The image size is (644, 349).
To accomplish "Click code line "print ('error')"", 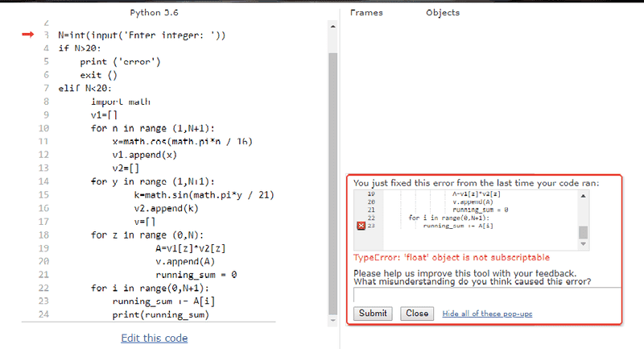I will 120,62.
